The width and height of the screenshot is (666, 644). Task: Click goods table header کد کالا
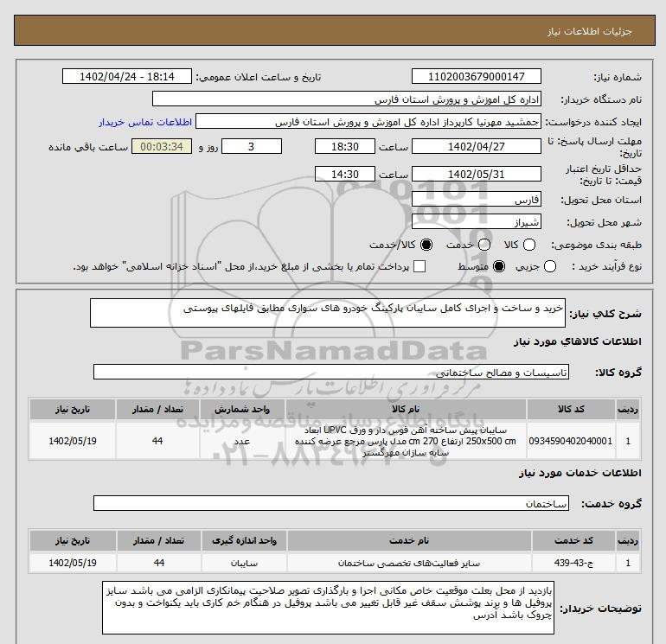pyautogui.click(x=571, y=409)
